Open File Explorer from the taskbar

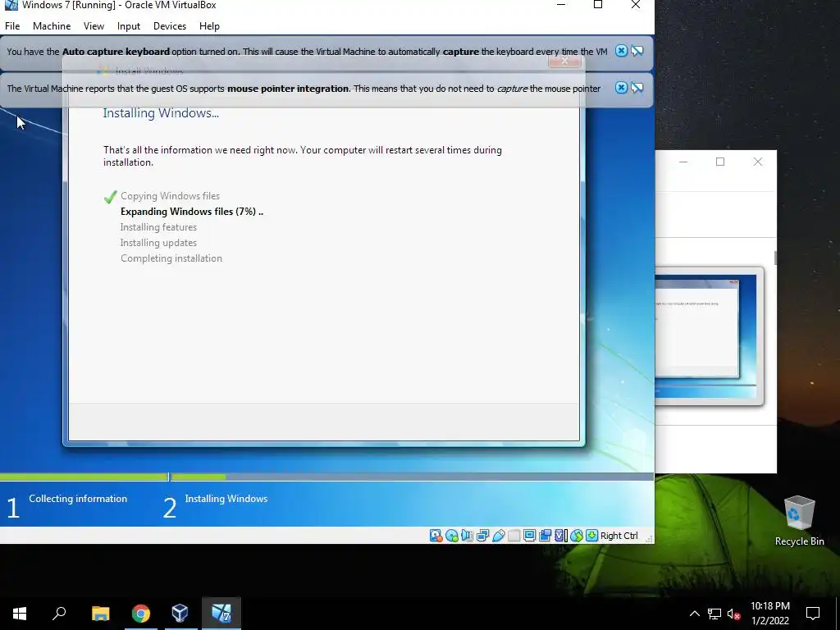coord(100,614)
